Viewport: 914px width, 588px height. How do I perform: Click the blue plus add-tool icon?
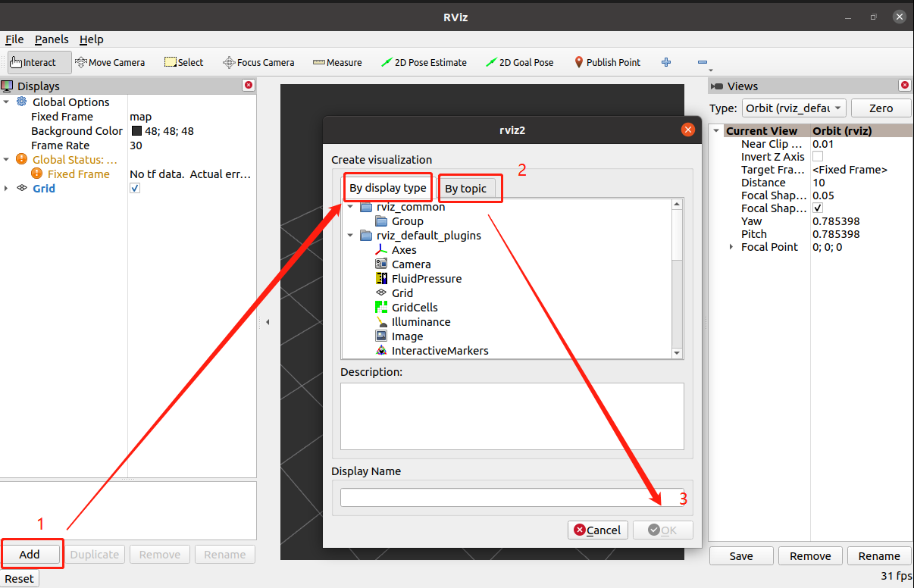[x=666, y=63]
